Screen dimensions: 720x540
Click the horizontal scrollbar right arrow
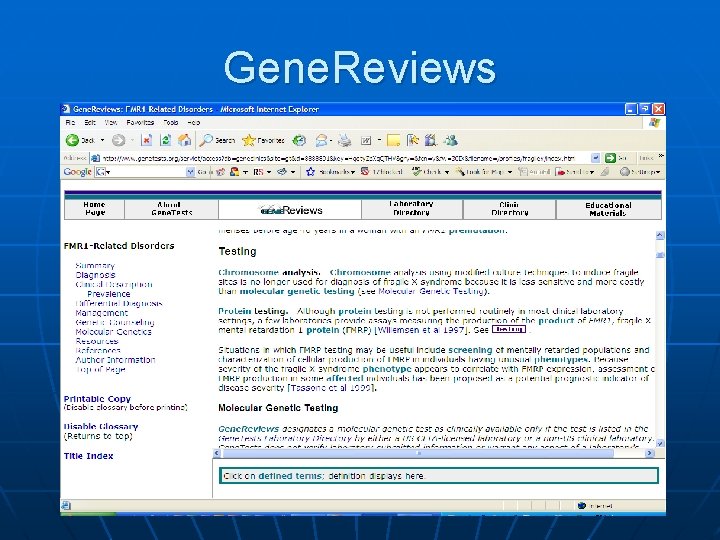(x=649, y=453)
